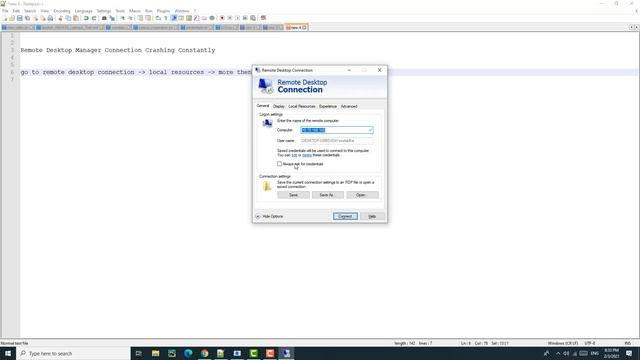Viewport: 640px width, 360px height.
Task: Click the Open button under Connection settings
Action: click(x=361, y=195)
